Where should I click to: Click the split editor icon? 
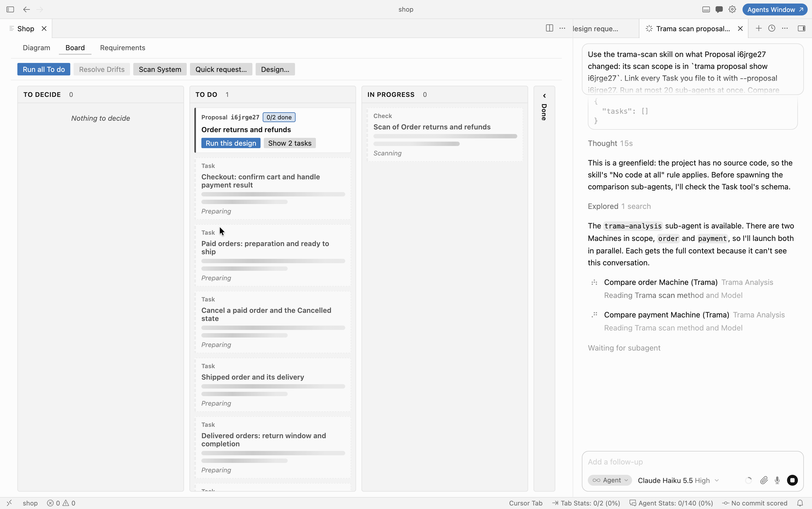[x=549, y=28]
